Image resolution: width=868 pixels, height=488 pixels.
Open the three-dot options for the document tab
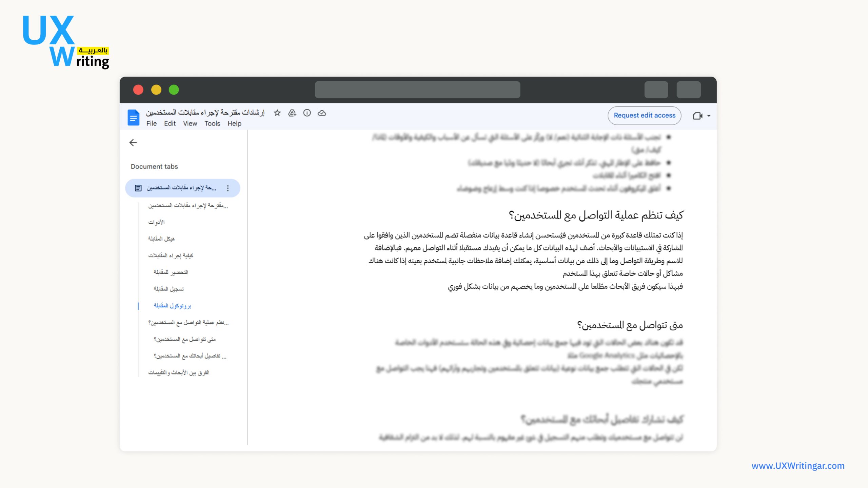coord(228,188)
